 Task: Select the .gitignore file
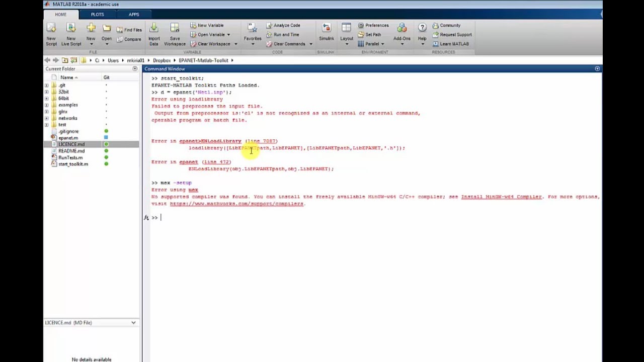pyautogui.click(x=68, y=131)
